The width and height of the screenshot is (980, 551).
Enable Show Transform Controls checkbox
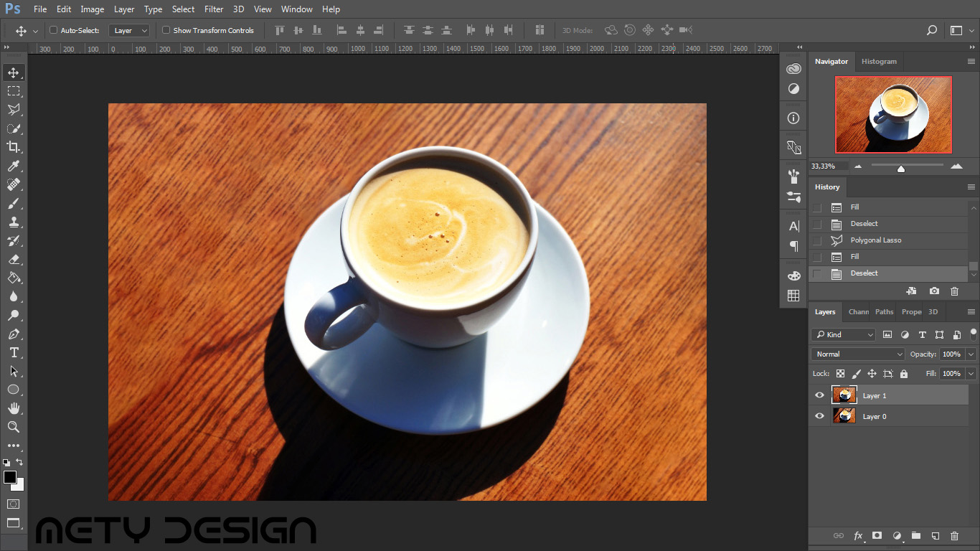point(166,30)
